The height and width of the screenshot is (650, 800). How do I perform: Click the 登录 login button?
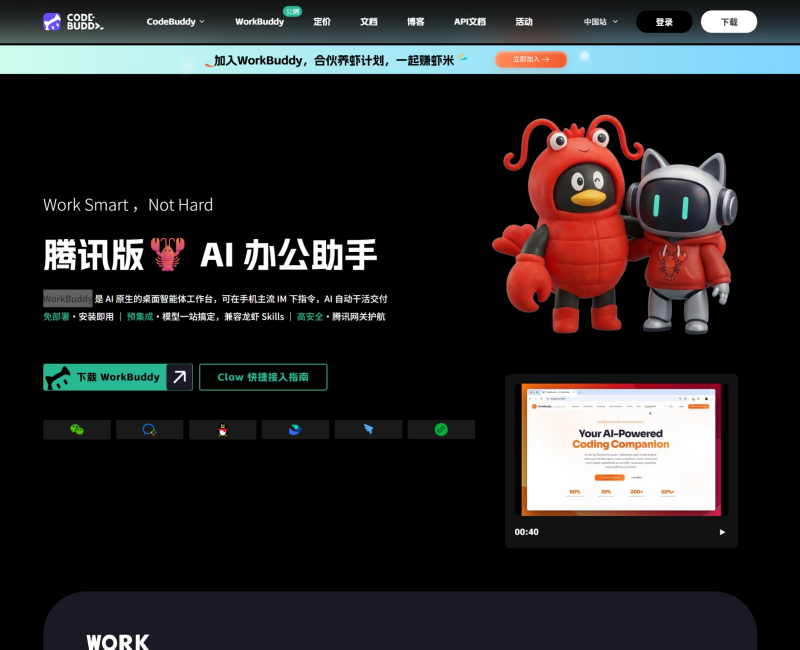pyautogui.click(x=664, y=22)
